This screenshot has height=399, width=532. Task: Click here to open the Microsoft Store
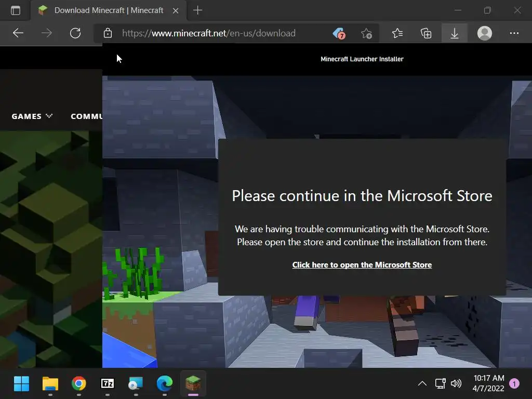[x=362, y=264]
